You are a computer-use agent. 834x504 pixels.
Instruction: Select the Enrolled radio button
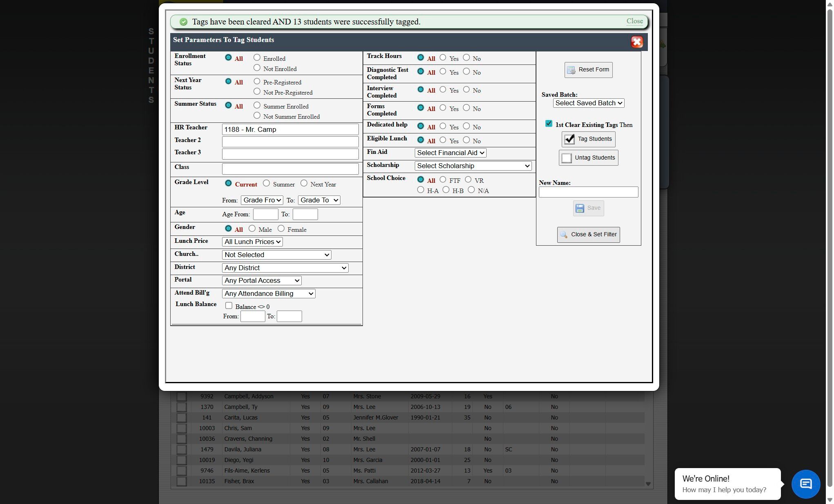coord(257,58)
